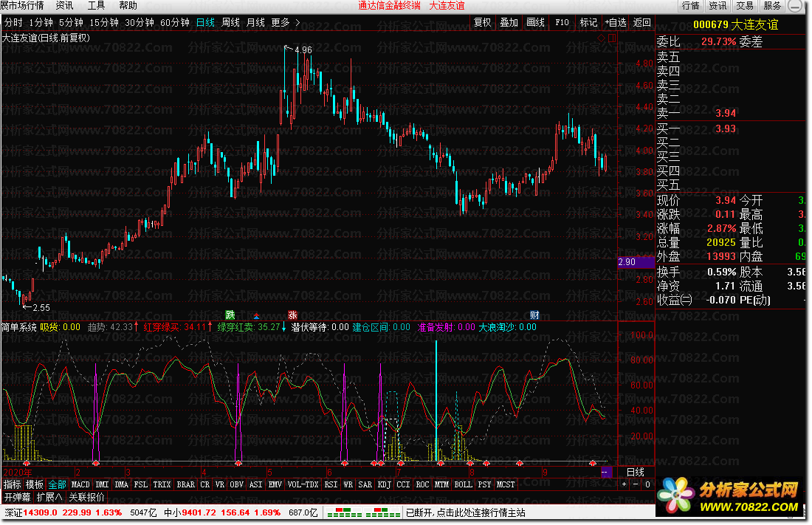
Task: Open the 复权 adjustment options
Action: [482, 22]
